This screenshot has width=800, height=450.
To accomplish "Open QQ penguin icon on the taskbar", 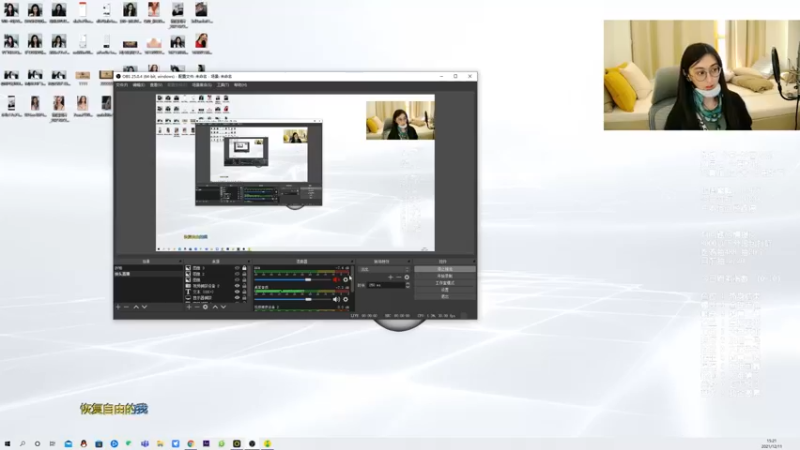I will pos(84,444).
